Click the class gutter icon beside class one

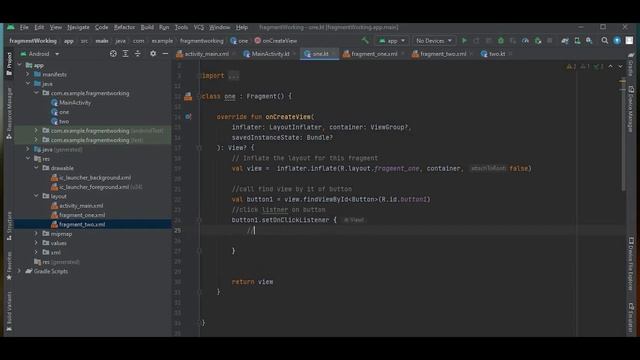(x=188, y=96)
